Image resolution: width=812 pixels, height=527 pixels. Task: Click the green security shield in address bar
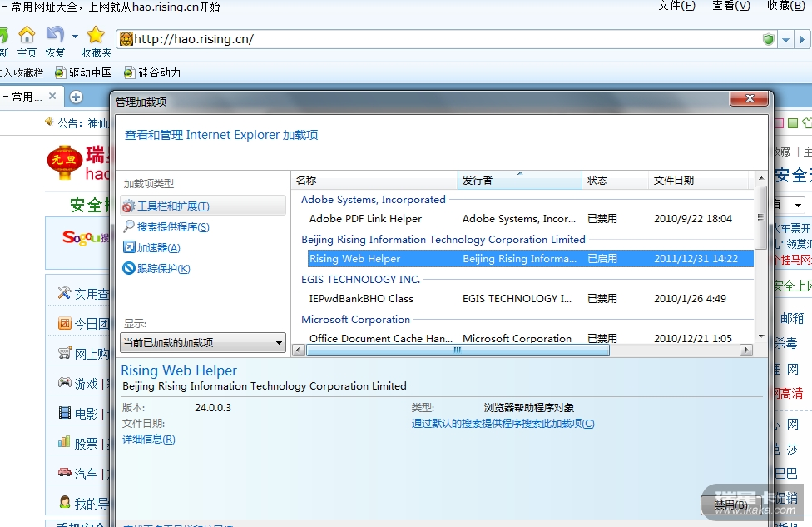[x=769, y=39]
